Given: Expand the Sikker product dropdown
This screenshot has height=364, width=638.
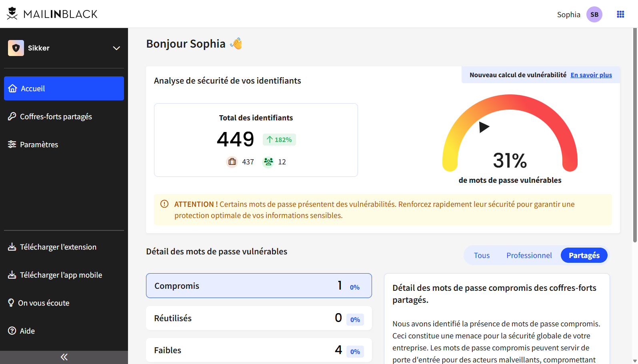Looking at the screenshot, I should pyautogui.click(x=116, y=48).
